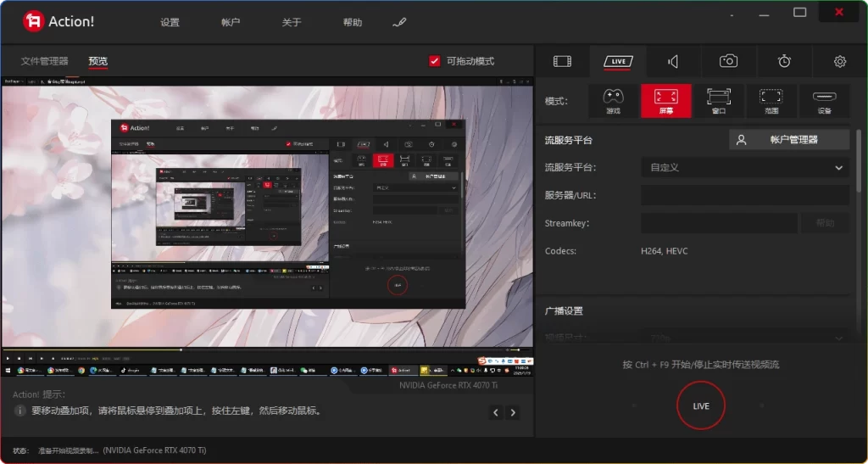868x464 pixels.
Task: Select window capture mode (窗口)
Action: click(719, 101)
